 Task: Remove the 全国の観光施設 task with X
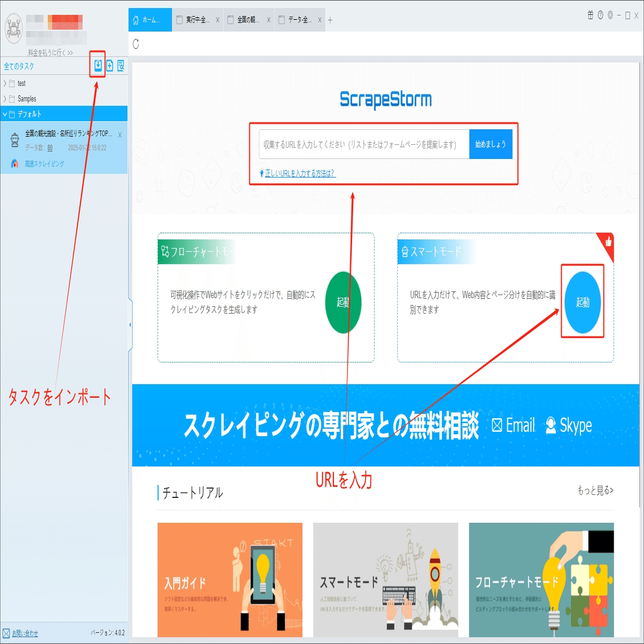click(x=120, y=135)
